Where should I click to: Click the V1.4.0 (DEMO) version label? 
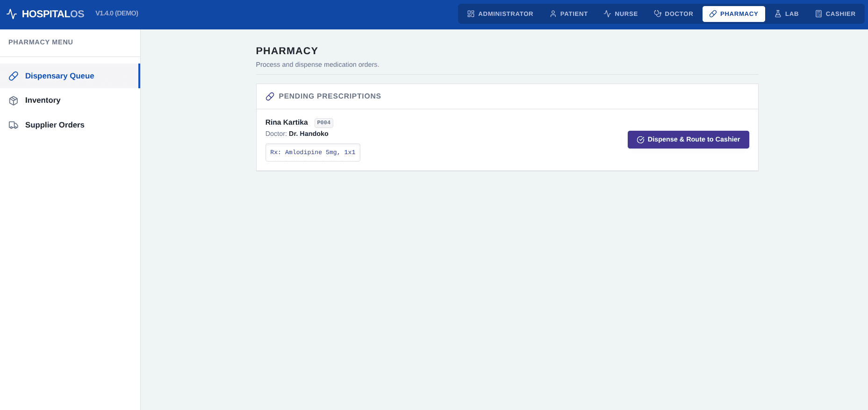pos(117,13)
